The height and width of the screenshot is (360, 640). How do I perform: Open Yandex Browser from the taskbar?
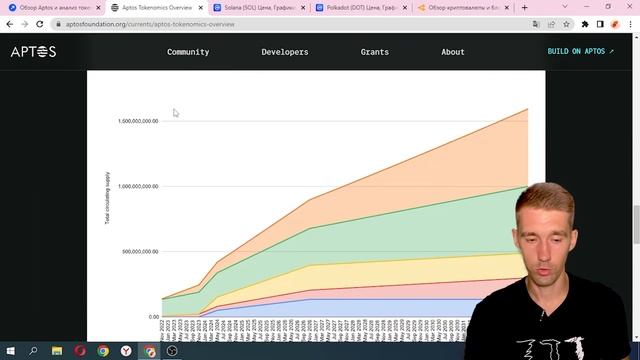[126, 351]
